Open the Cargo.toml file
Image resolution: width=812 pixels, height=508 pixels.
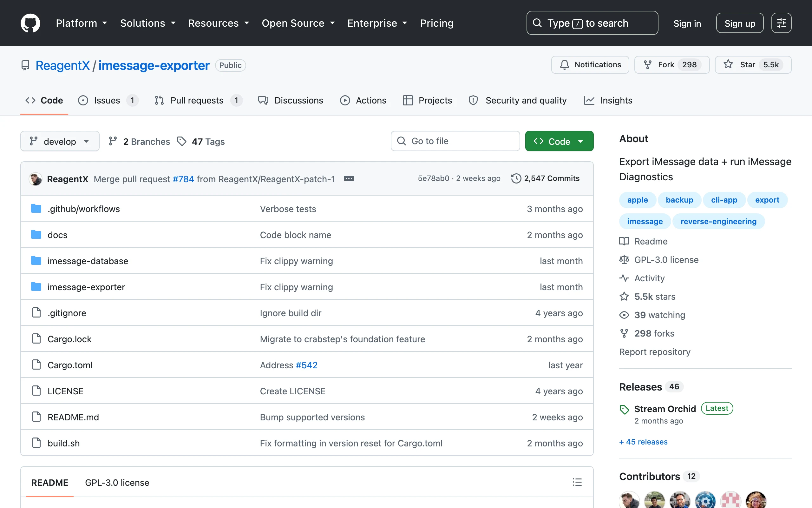click(70, 365)
